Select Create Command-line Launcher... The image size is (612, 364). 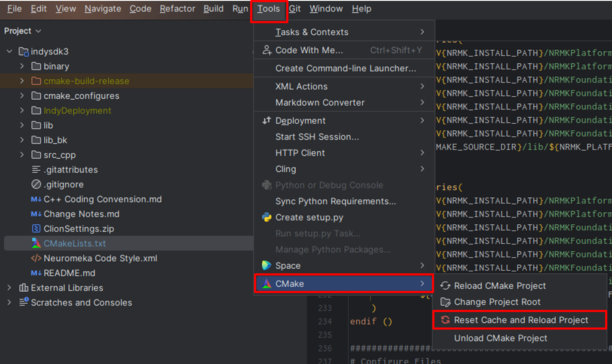pyautogui.click(x=344, y=68)
